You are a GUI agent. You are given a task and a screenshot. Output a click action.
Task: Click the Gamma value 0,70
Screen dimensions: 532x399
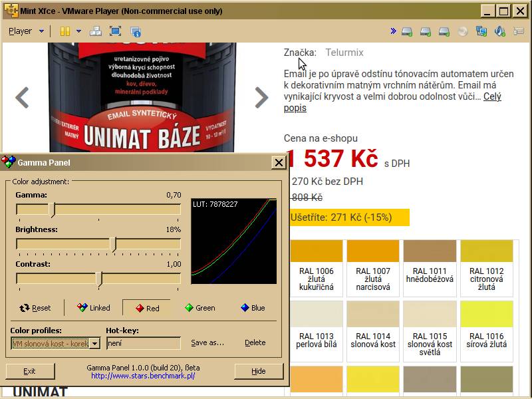174,195
